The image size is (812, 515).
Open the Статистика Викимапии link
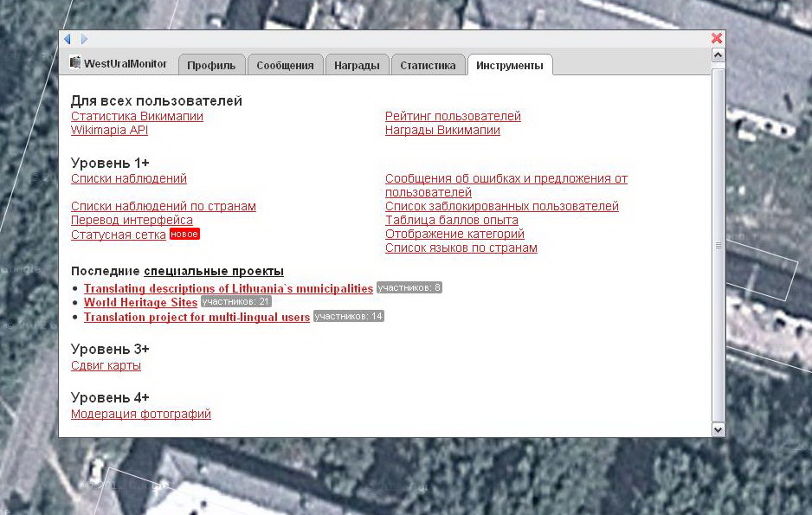[x=137, y=116]
